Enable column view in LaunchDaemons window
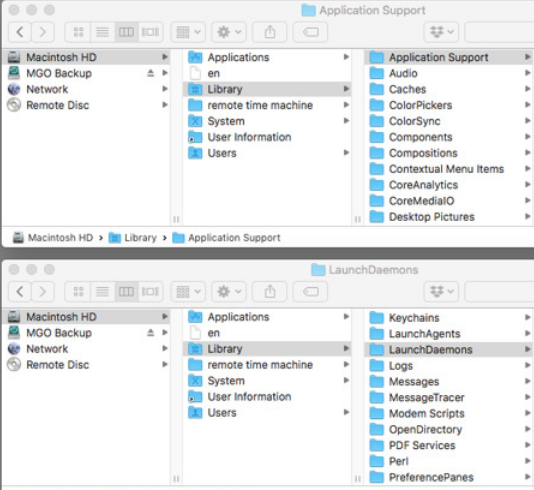This screenshot has width=534, height=490. click(x=126, y=291)
